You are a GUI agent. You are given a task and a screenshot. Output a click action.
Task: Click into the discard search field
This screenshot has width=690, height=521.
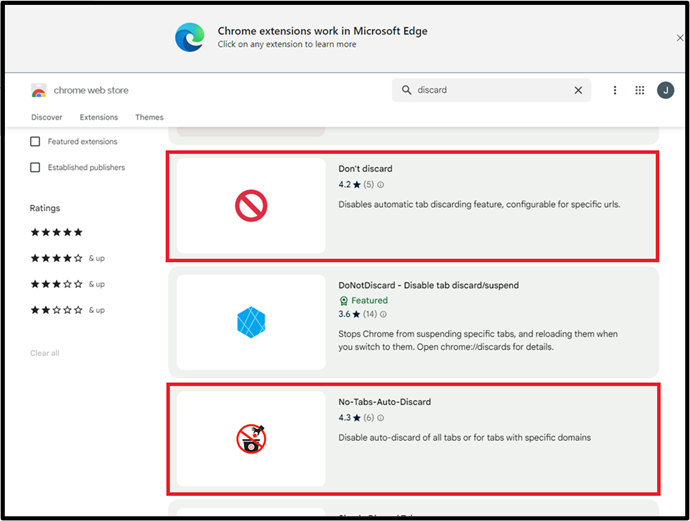(x=491, y=90)
